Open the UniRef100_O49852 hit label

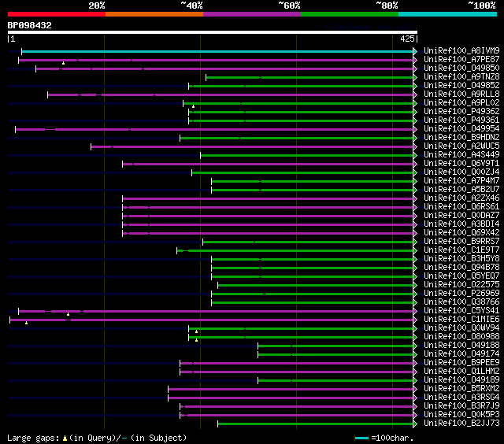pos(461,86)
